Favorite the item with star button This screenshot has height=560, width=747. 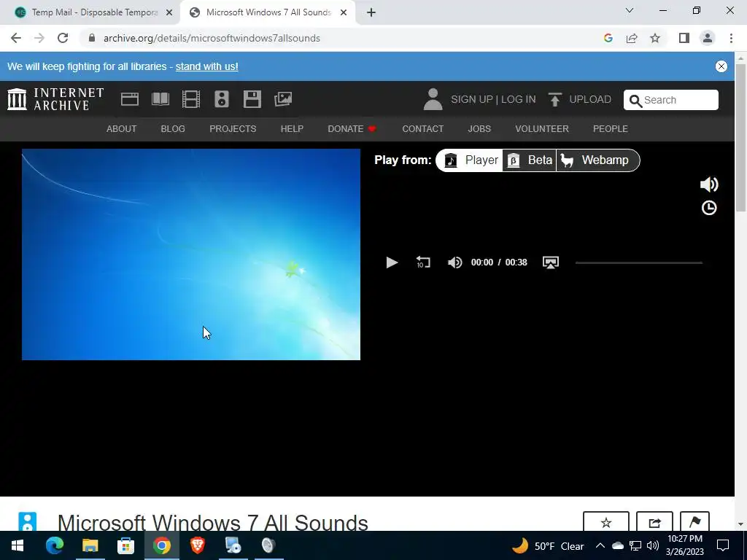(606, 522)
